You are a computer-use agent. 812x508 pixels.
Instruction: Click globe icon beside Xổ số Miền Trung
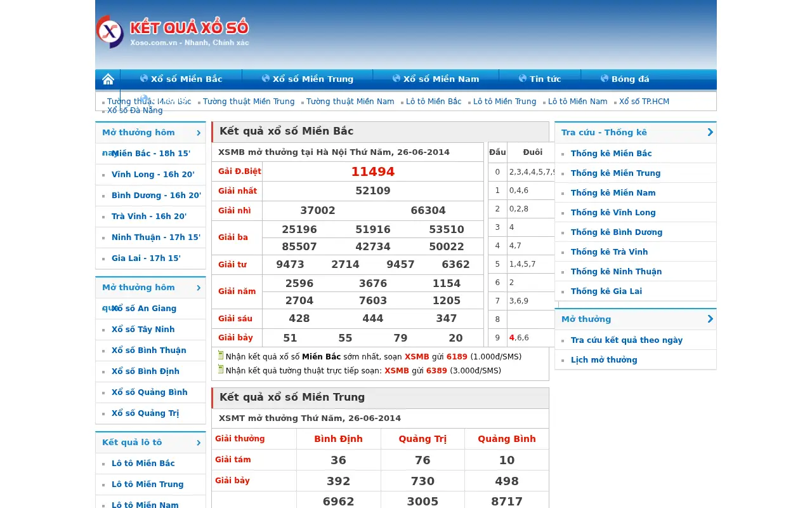(x=266, y=79)
